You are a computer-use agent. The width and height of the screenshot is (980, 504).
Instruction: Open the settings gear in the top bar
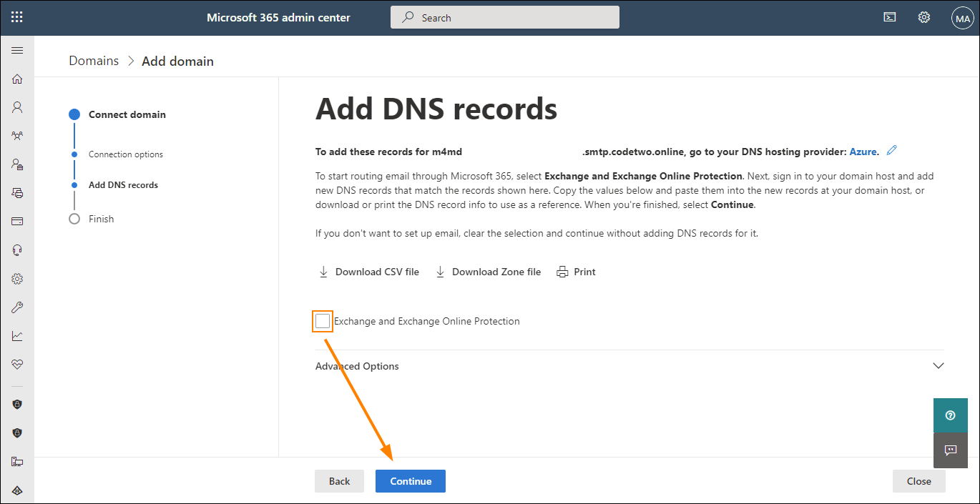click(x=924, y=17)
